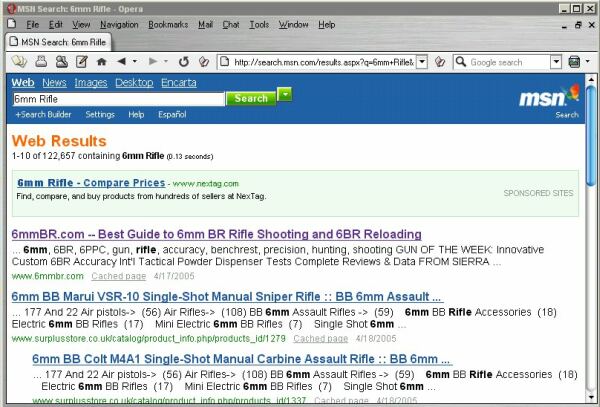Click the scrollbar down arrow
The width and height of the screenshot is (600, 407).
(x=592, y=396)
